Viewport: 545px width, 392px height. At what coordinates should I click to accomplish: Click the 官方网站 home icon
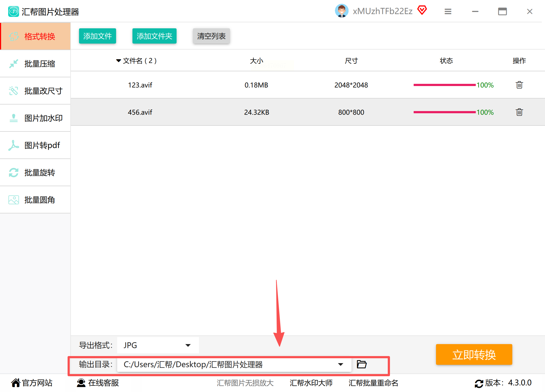point(16,383)
